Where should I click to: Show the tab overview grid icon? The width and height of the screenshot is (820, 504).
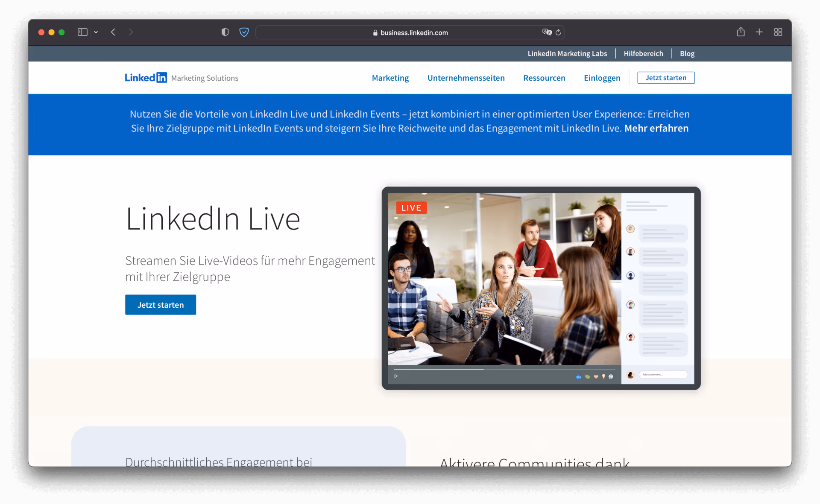[x=778, y=32]
